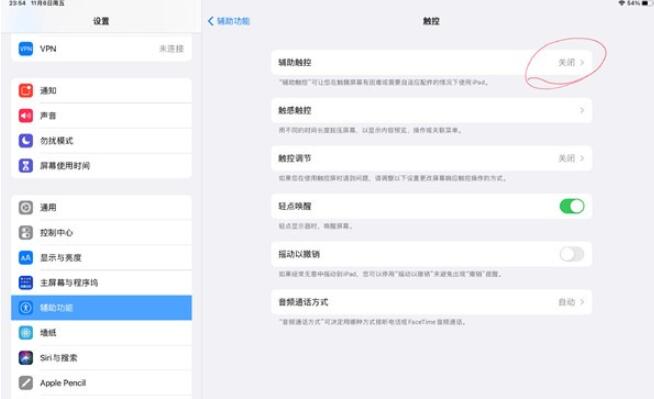The width and height of the screenshot is (654, 399).
Task: Tap the VPN 未连接 status text
Action: point(171,49)
